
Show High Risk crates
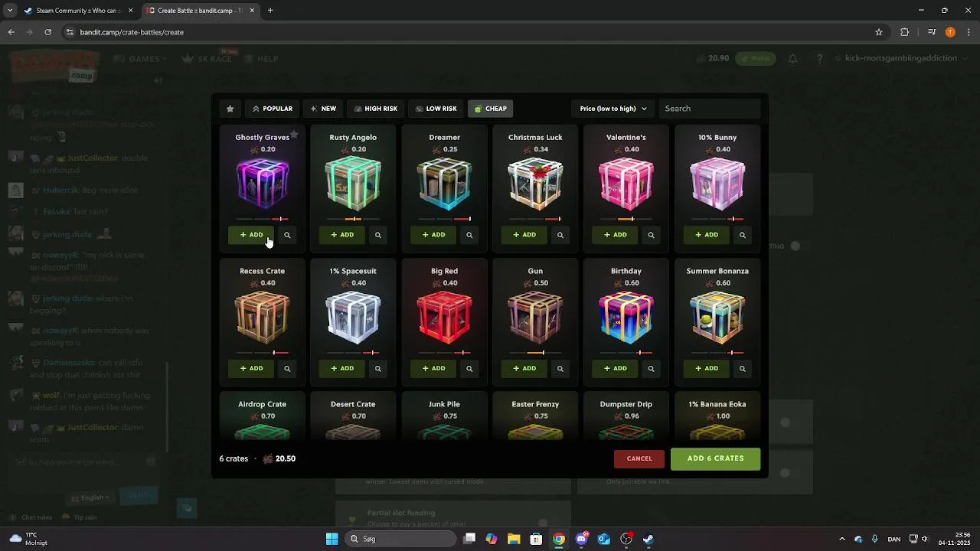coord(375,109)
